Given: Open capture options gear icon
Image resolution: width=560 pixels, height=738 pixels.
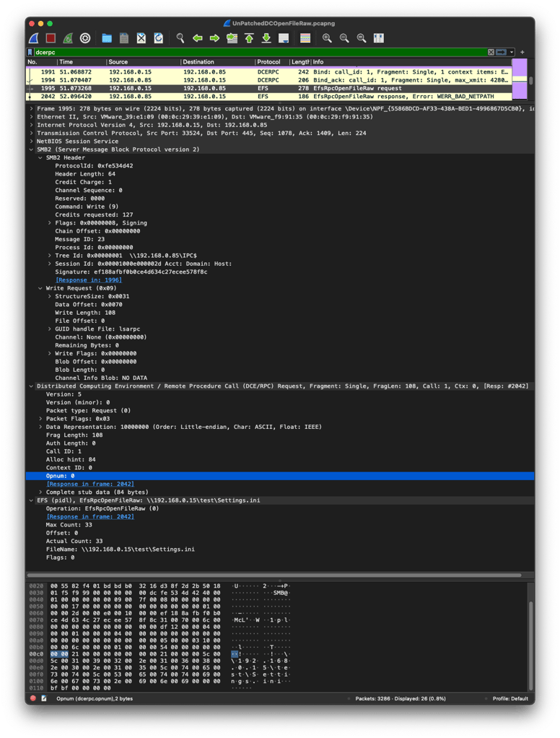Looking at the screenshot, I should tap(85, 38).
